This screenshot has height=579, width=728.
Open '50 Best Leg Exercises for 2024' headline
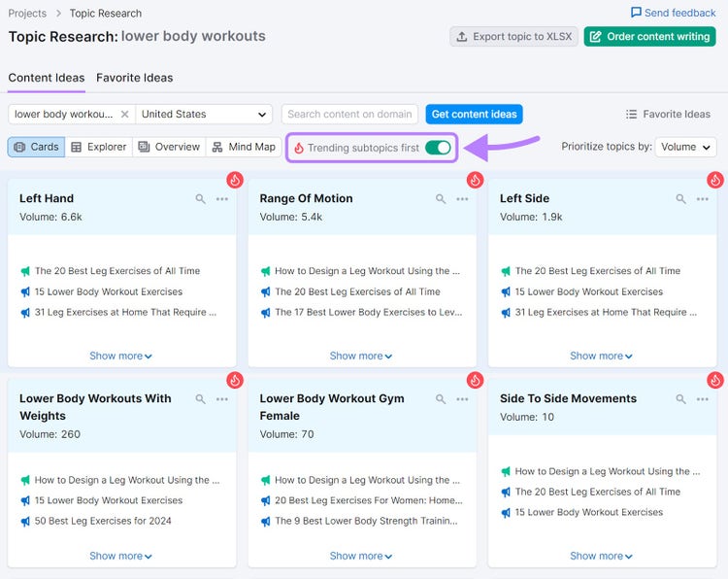click(103, 522)
